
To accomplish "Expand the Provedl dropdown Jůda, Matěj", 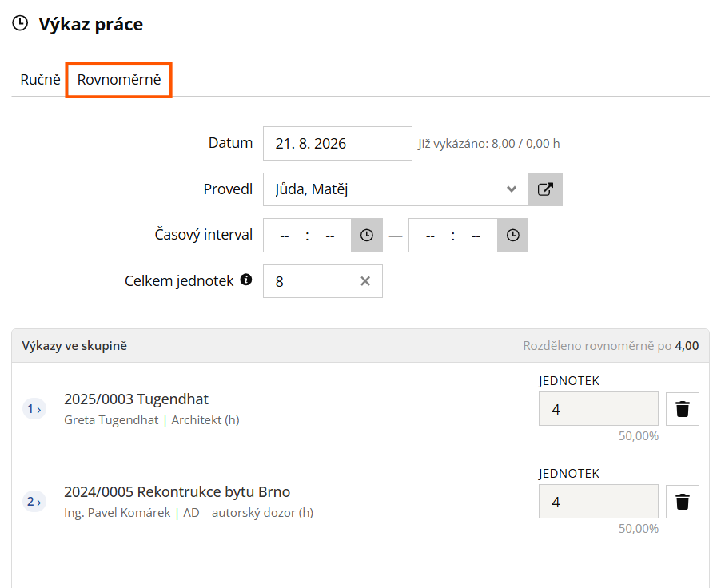I will [396, 189].
